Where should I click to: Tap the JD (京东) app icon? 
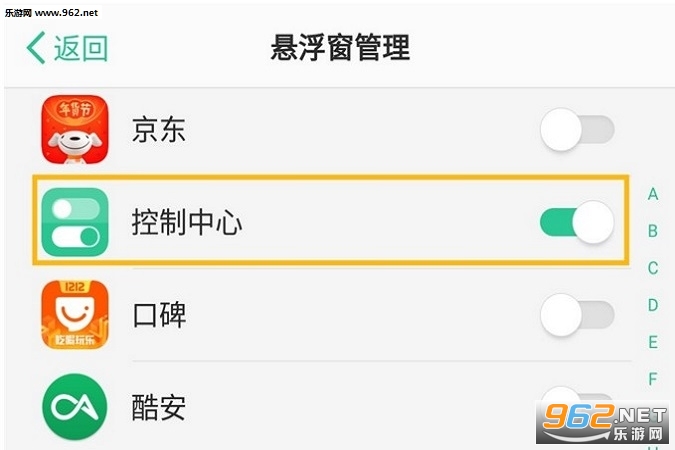[75, 131]
